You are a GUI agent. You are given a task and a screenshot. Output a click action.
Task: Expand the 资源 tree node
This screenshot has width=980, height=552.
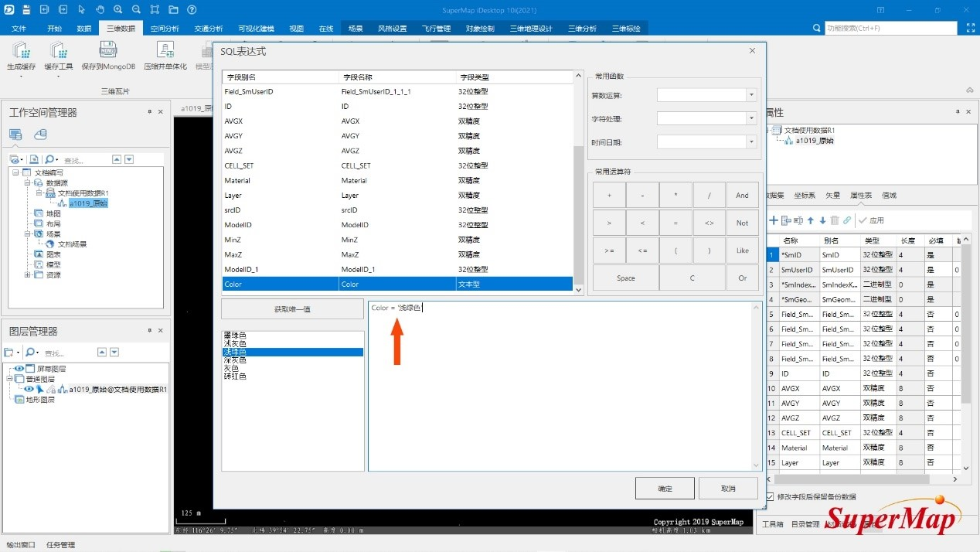[28, 274]
